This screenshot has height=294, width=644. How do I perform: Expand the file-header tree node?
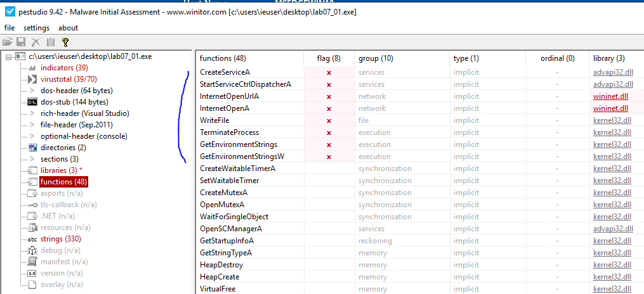click(x=32, y=125)
